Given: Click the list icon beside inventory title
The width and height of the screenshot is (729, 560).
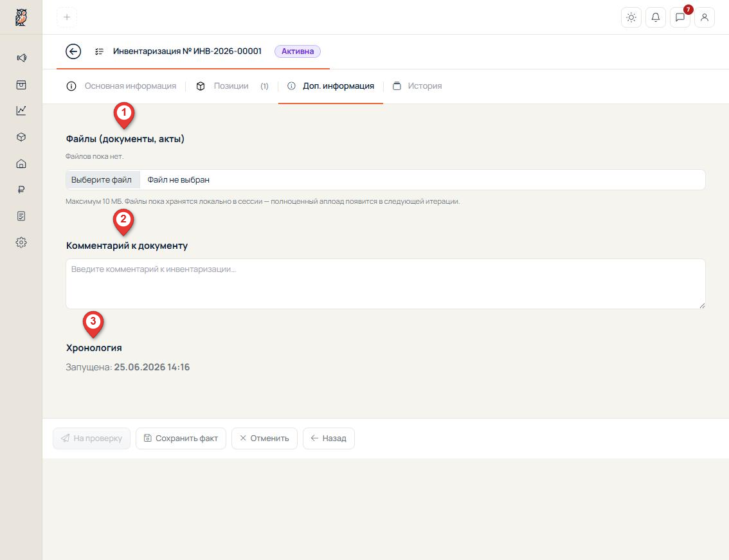Looking at the screenshot, I should click(x=99, y=51).
